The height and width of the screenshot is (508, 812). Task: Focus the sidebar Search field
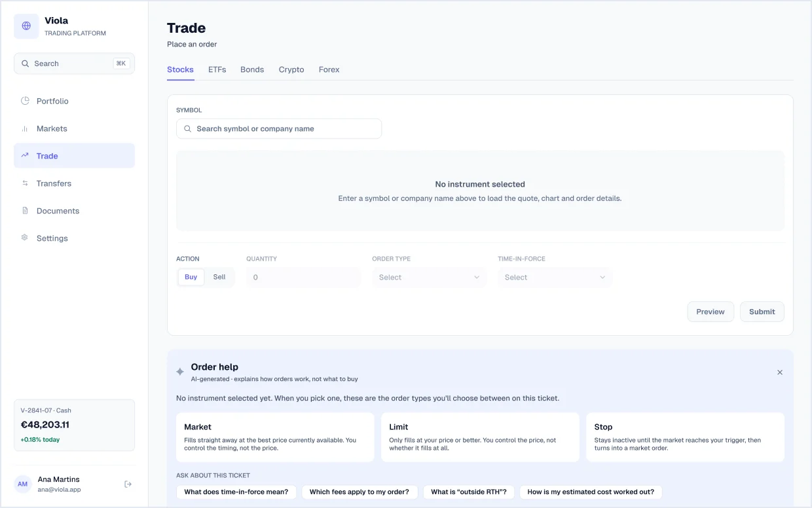(x=74, y=63)
